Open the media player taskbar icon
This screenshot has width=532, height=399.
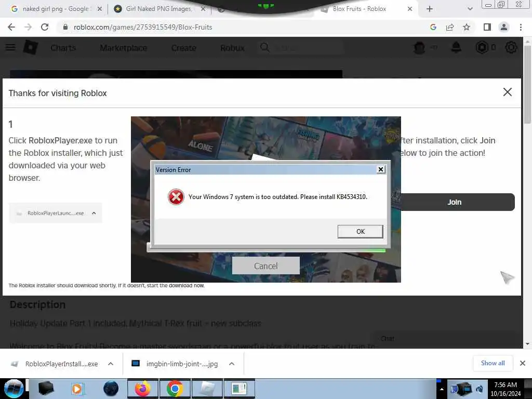[x=77, y=389]
